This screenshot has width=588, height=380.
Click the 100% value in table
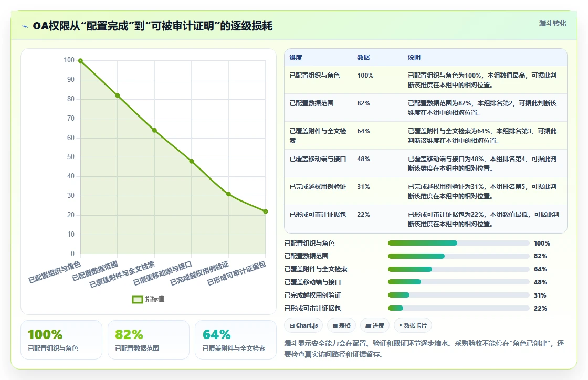365,76
